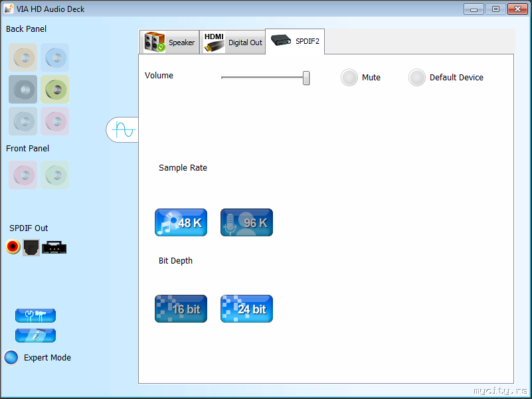The image size is (532, 399).
Task: Select the internal header SPDIF Out connector
Action: click(54, 248)
